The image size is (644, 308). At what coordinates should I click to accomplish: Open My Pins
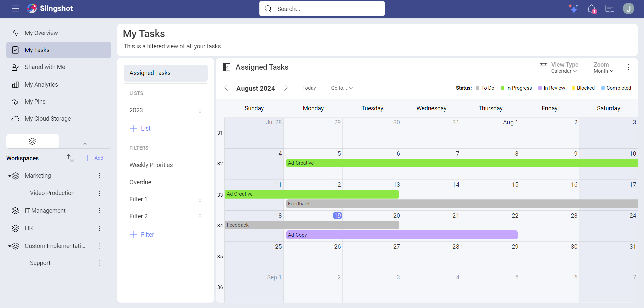click(x=59, y=102)
